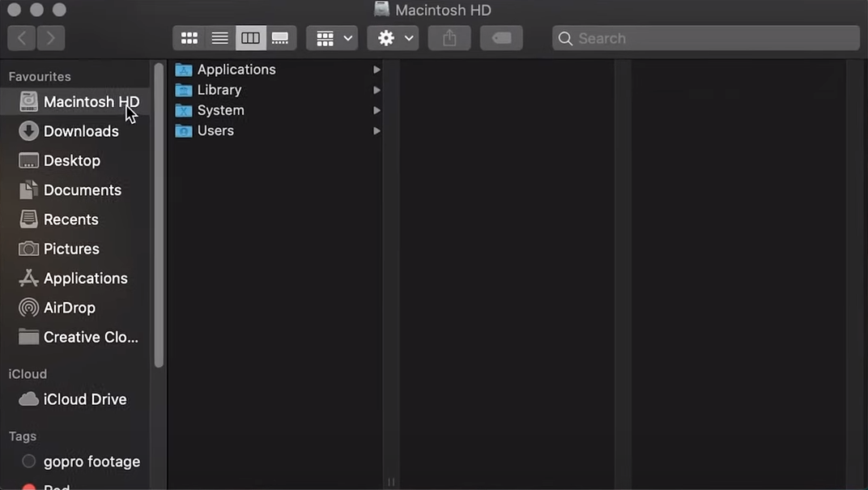This screenshot has height=490, width=868.
Task: Select Applications folder icon in column
Action: [183, 70]
